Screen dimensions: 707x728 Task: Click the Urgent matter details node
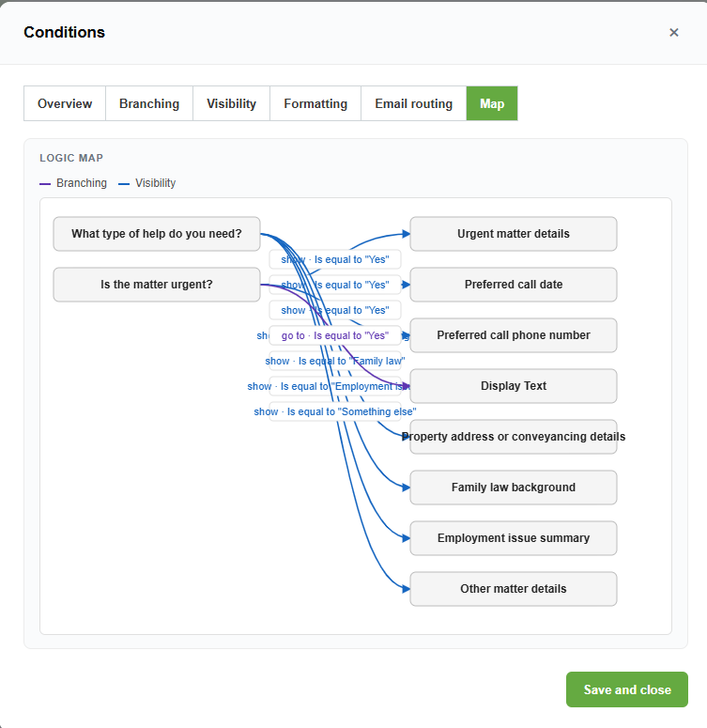point(514,234)
